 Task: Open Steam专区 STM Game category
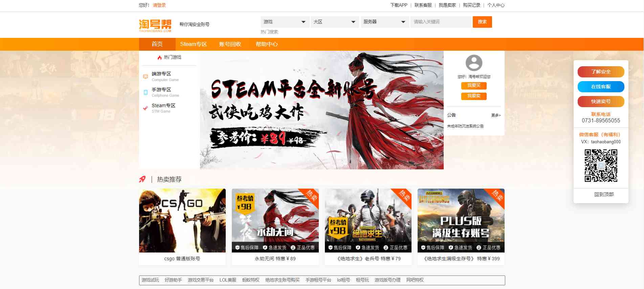tap(163, 108)
